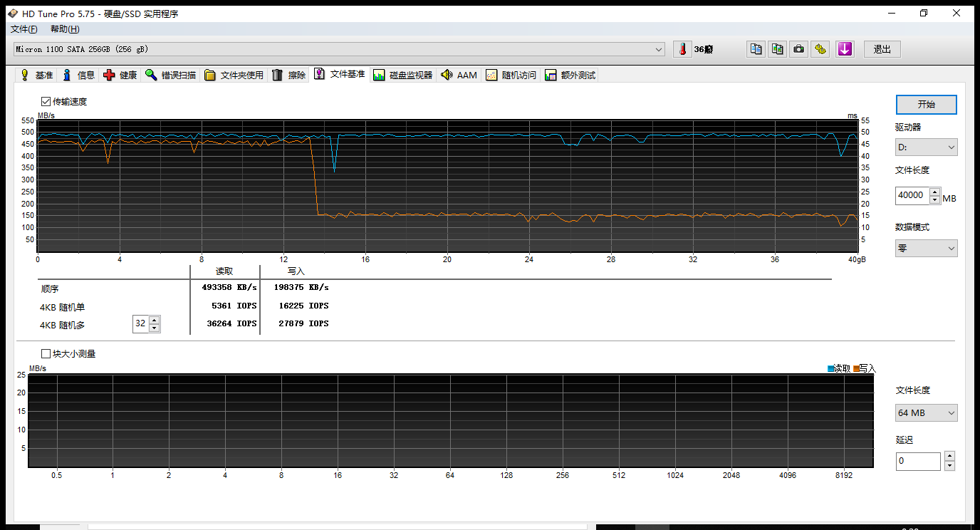Image resolution: width=980 pixels, height=530 pixels.
Task: Minimize the HD Tune Pro window
Action: (891, 13)
